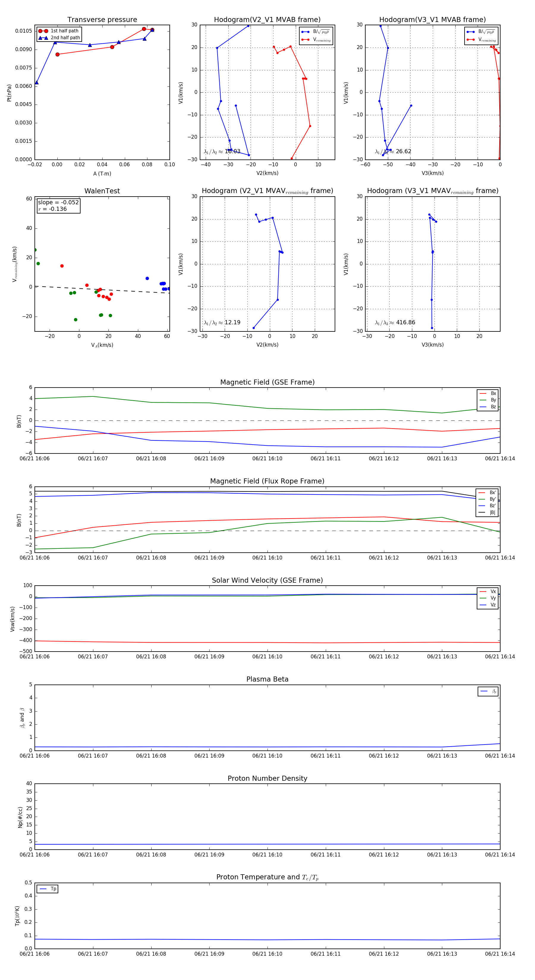Viewport: 535px width, 980px height.
Task: Click 'V2(km/s)' x-axis label under V2_V1 MVAB hodogram
Action: pyautogui.click(x=267, y=173)
